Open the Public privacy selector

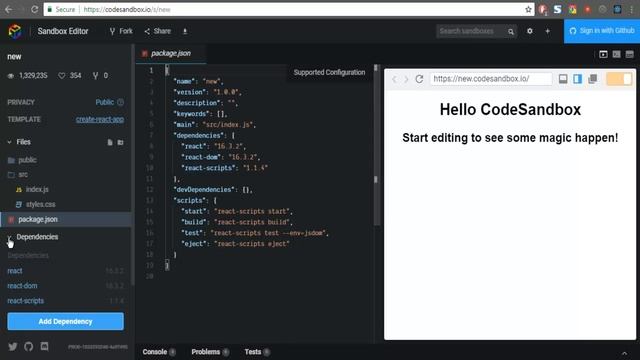point(104,102)
